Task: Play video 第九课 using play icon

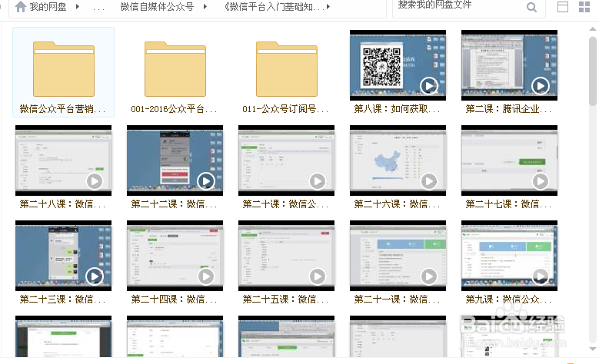Action: [540, 276]
